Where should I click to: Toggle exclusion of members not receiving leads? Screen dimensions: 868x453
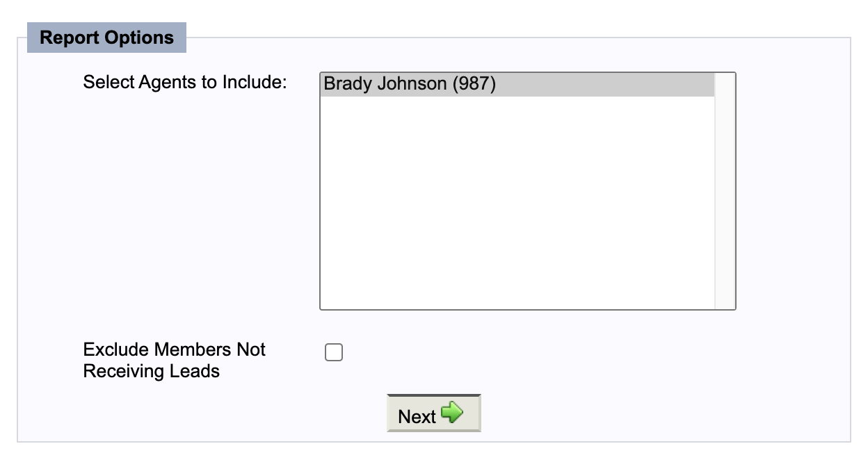[x=334, y=353]
